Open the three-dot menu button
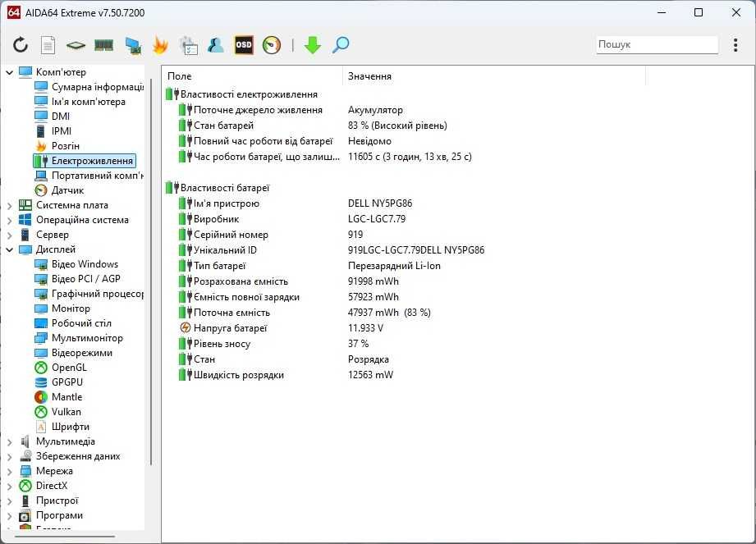 [x=735, y=45]
